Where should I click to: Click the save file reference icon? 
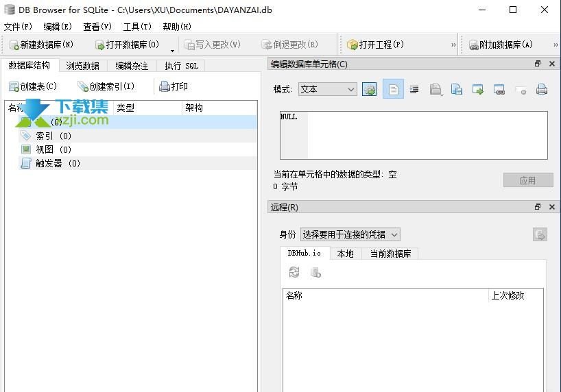(x=457, y=89)
